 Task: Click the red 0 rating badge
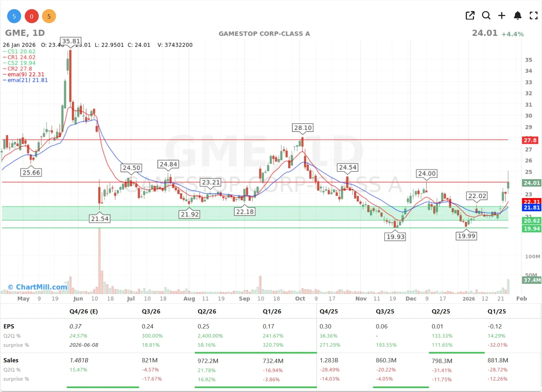tap(31, 16)
